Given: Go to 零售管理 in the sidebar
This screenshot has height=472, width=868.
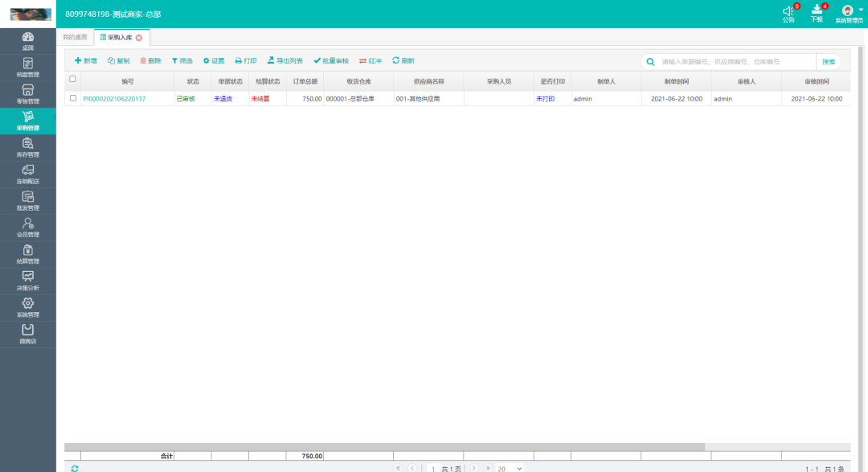Looking at the screenshot, I should coord(28,94).
